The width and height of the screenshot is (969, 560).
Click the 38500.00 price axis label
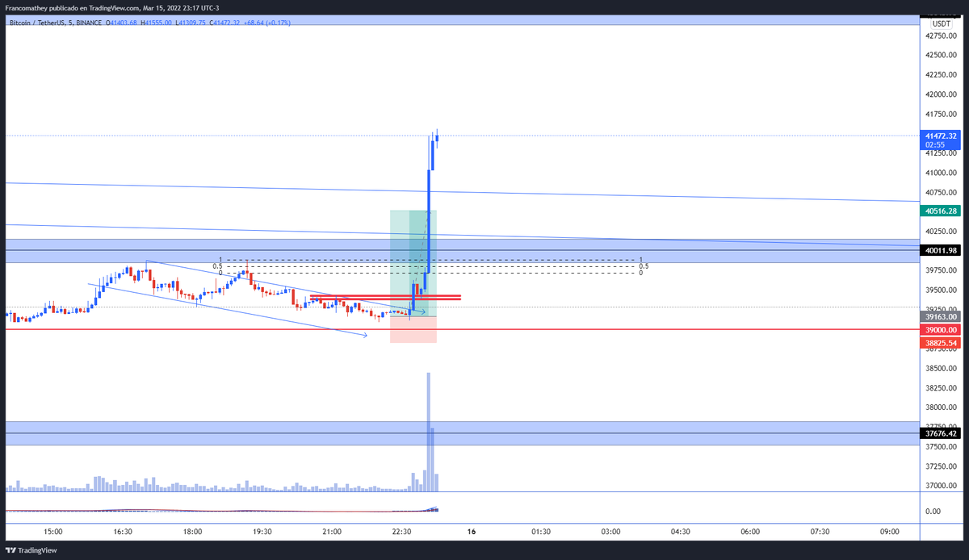click(x=942, y=368)
